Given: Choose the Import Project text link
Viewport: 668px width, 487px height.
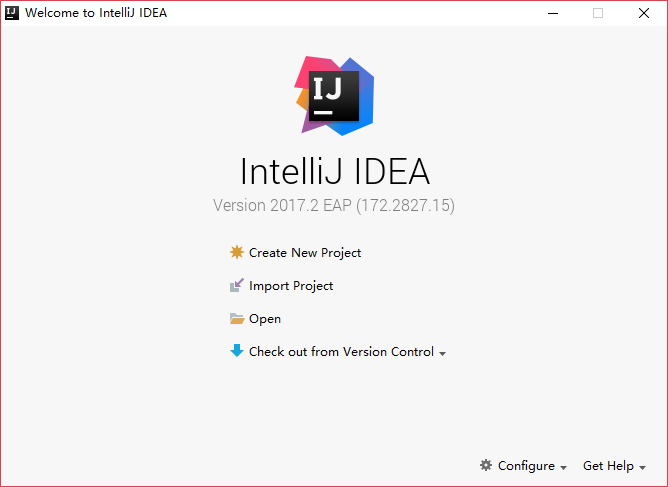Looking at the screenshot, I should (291, 286).
